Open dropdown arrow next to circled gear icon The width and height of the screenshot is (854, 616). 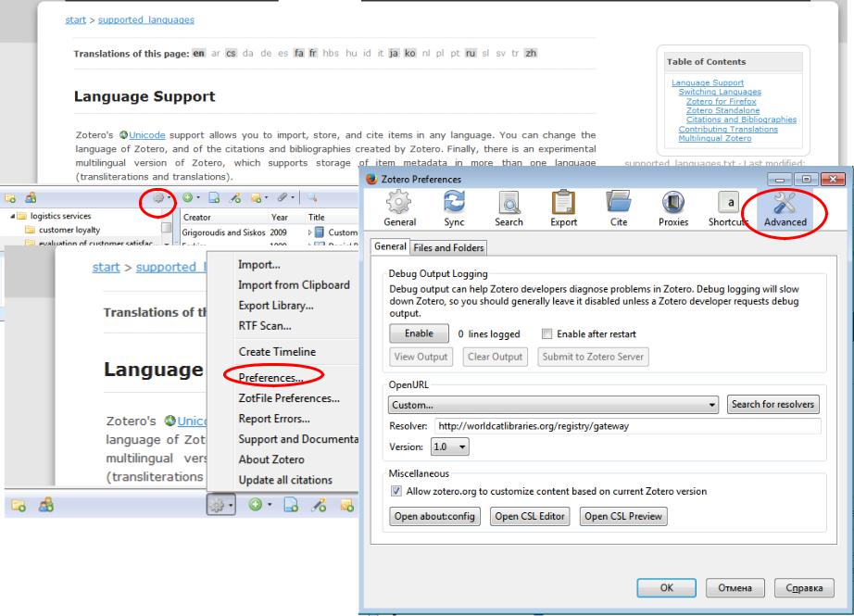point(169,197)
